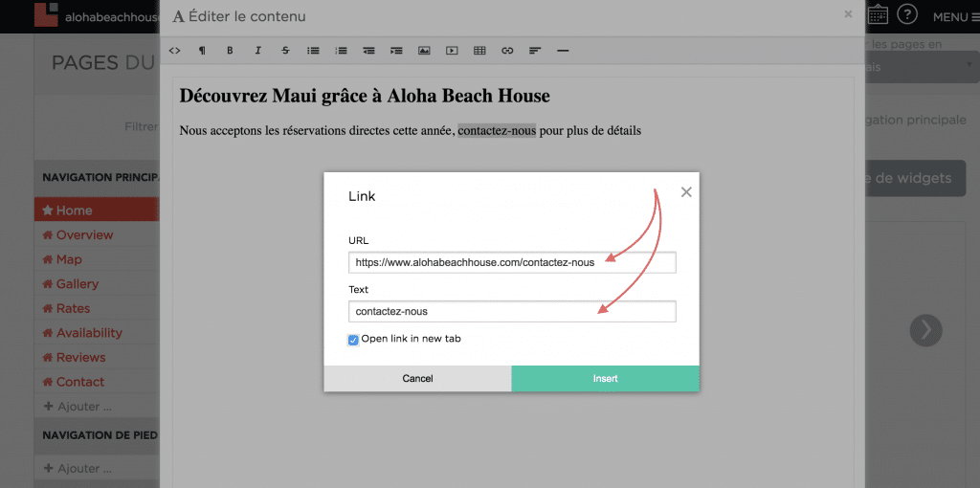Select the Home page in navigation
This screenshot has height=488, width=980.
[x=97, y=211]
